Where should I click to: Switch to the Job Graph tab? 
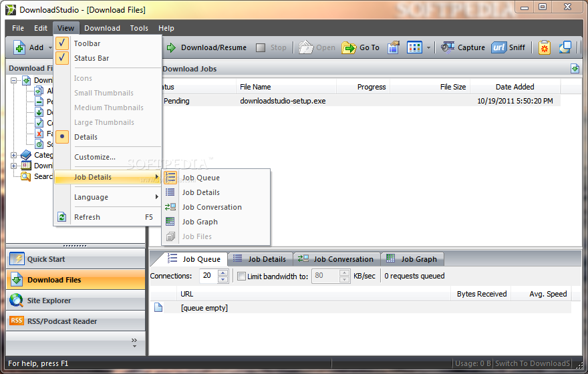coord(412,259)
